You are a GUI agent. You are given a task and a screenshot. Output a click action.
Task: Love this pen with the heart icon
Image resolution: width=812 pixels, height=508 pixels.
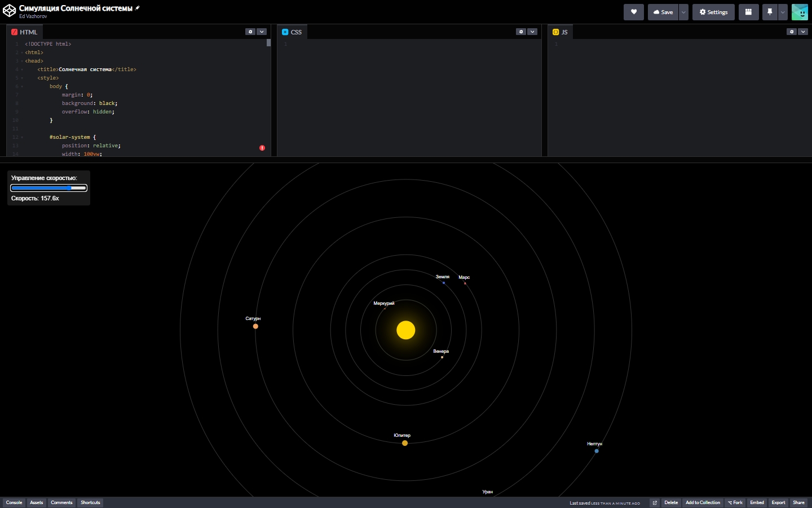tap(633, 12)
